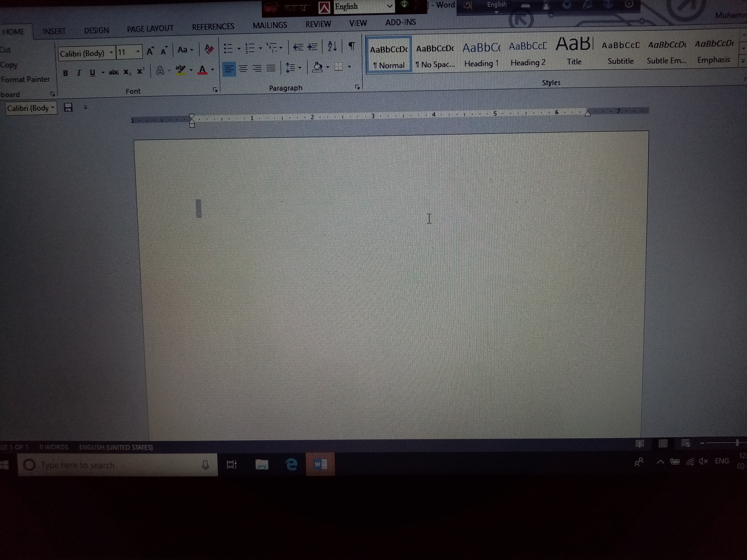Image resolution: width=747 pixels, height=560 pixels.
Task: Expand the Calibri (Body) font name dropdown
Action: [111, 53]
